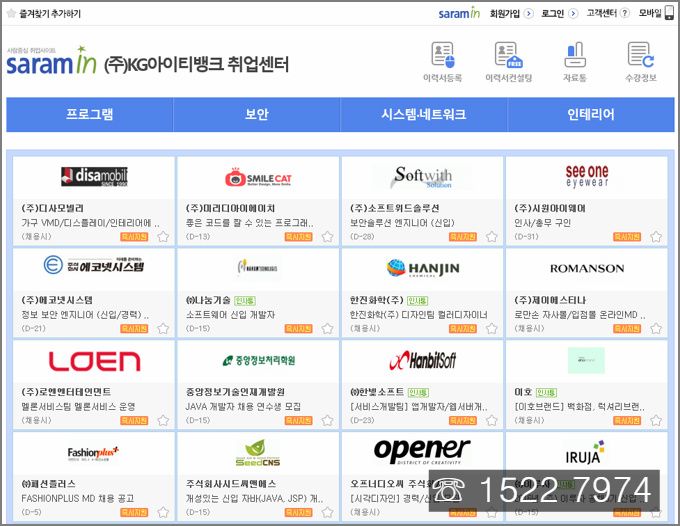Image resolution: width=680 pixels, height=526 pixels.
Task: Open job title 소프트웨어 신입 개발자
Action: 230,315
